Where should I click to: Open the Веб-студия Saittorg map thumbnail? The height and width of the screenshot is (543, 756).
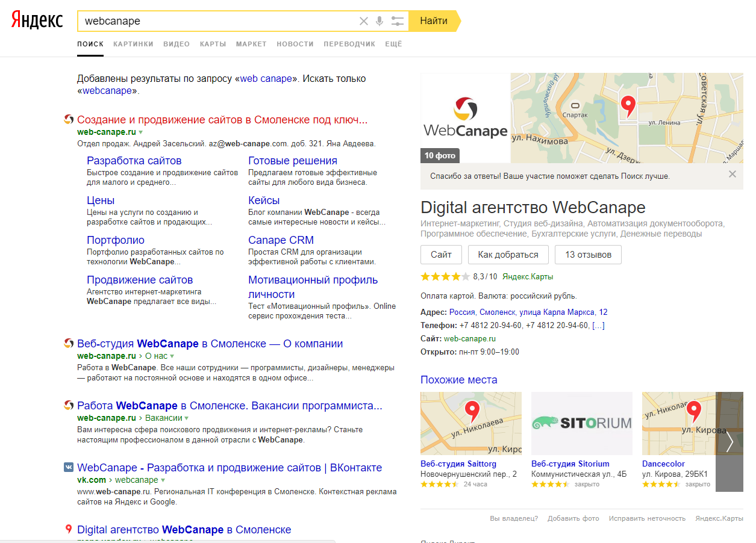click(x=471, y=423)
